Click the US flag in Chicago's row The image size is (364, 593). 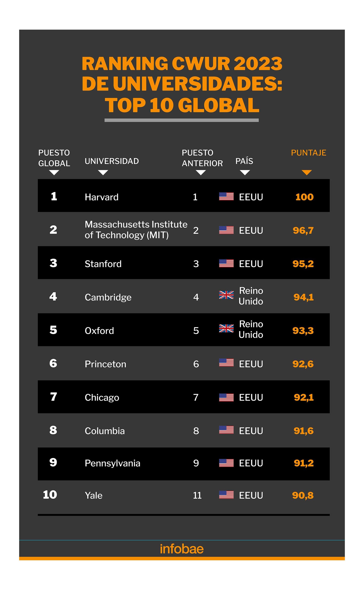tap(226, 397)
